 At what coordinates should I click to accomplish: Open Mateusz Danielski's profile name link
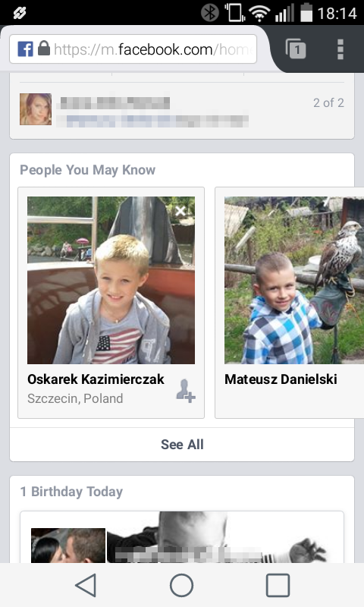click(x=281, y=379)
